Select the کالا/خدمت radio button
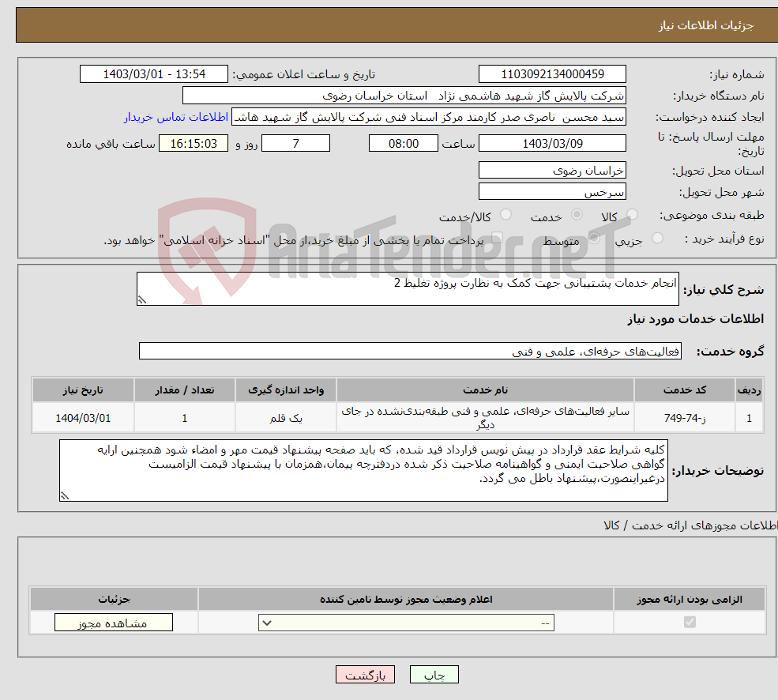The image size is (778, 700). (x=506, y=214)
